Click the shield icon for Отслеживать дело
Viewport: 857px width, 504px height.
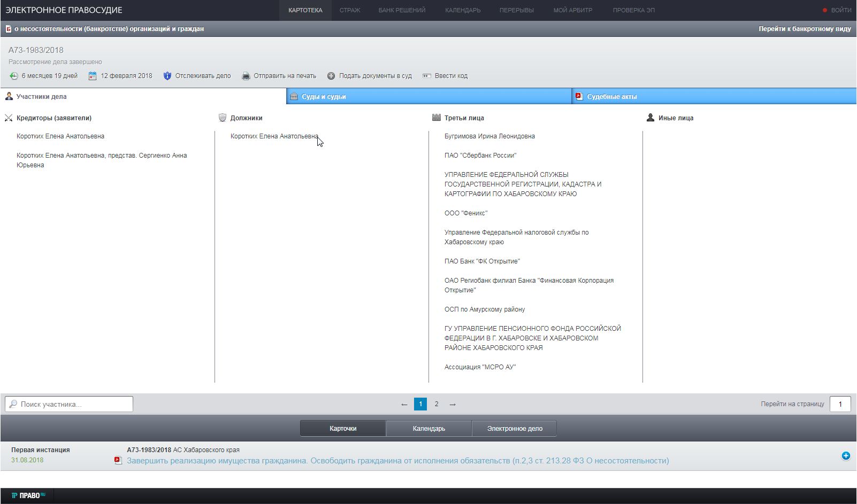[167, 76]
